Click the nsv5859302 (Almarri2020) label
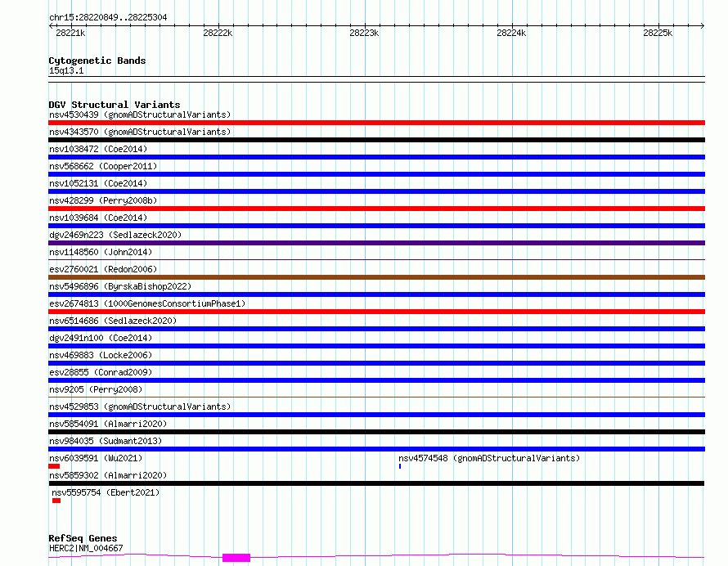728x566 pixels. tap(108, 475)
